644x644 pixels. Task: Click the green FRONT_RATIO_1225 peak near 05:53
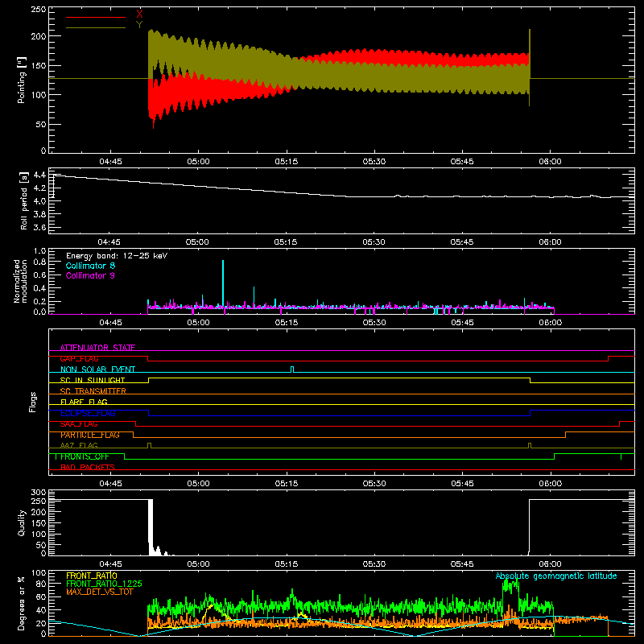510,585
